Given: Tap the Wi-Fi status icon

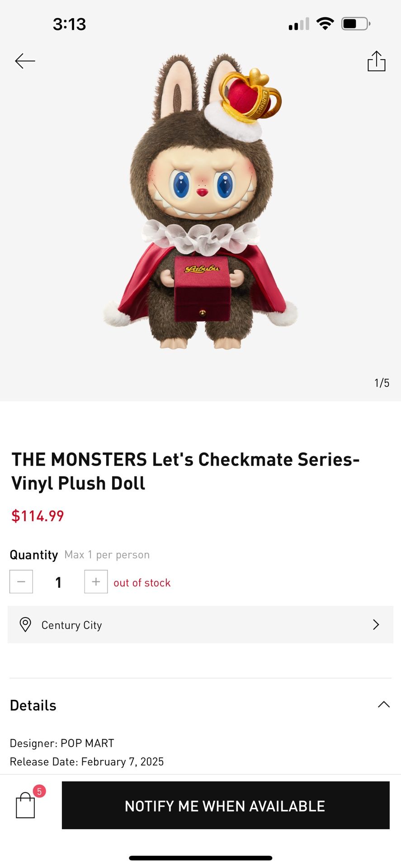Looking at the screenshot, I should 325,24.
